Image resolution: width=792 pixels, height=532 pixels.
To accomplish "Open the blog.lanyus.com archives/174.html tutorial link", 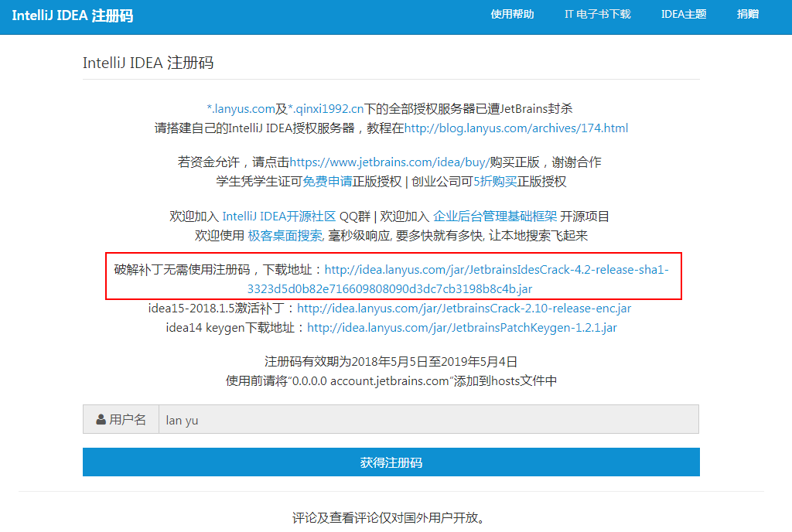I will point(516,128).
